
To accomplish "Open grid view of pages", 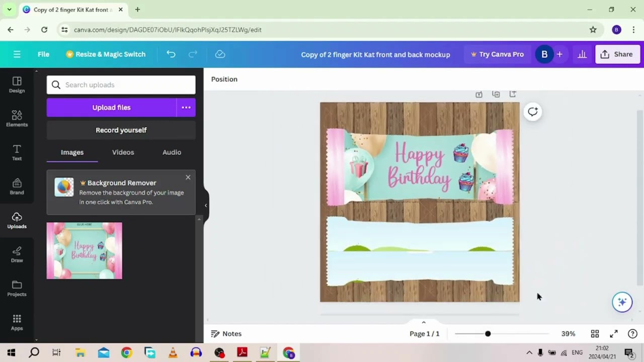I will 595,334.
